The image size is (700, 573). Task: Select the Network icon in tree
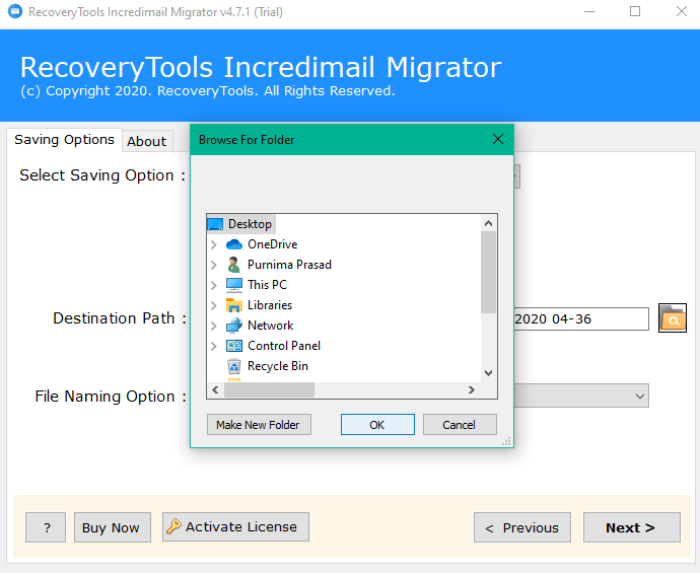[x=234, y=325]
